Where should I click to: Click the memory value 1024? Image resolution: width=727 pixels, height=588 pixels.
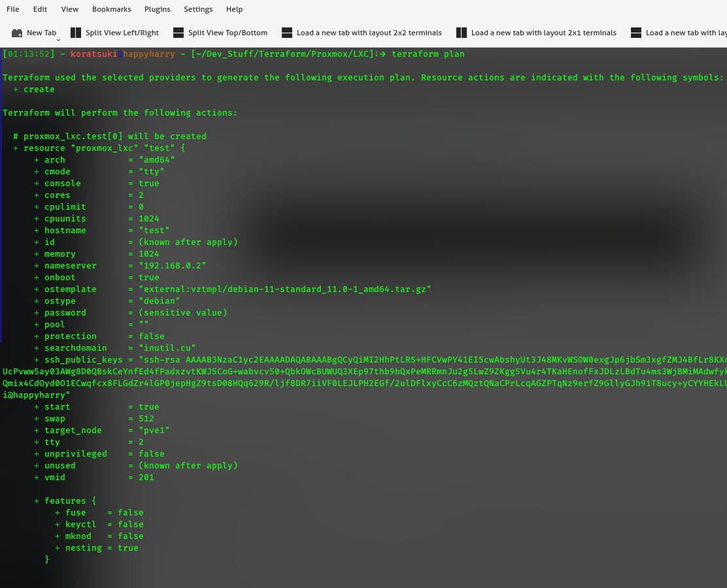[x=149, y=254]
